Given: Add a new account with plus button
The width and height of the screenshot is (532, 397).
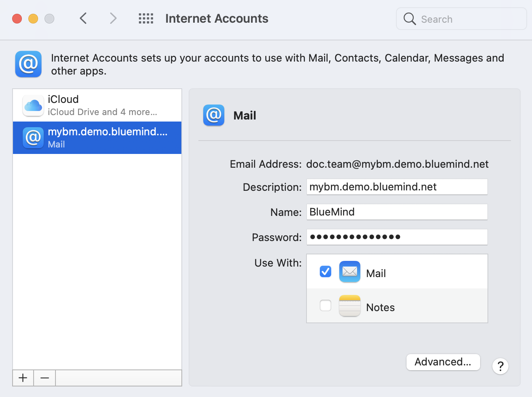Looking at the screenshot, I should (x=23, y=378).
